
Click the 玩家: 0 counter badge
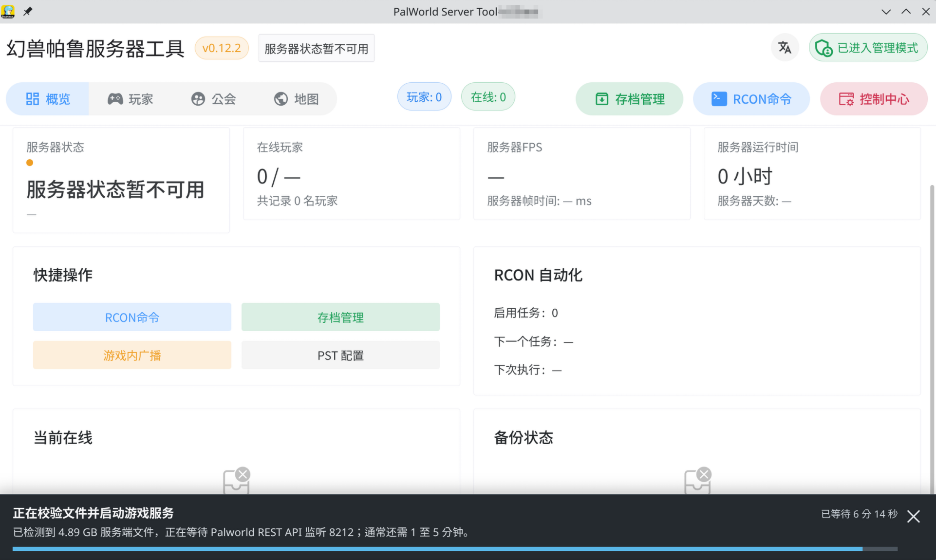click(424, 97)
